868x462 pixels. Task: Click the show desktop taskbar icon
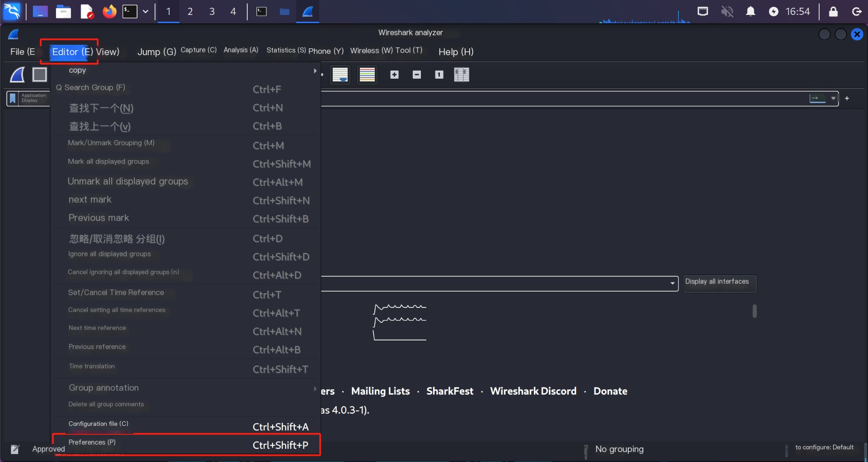[40, 11]
